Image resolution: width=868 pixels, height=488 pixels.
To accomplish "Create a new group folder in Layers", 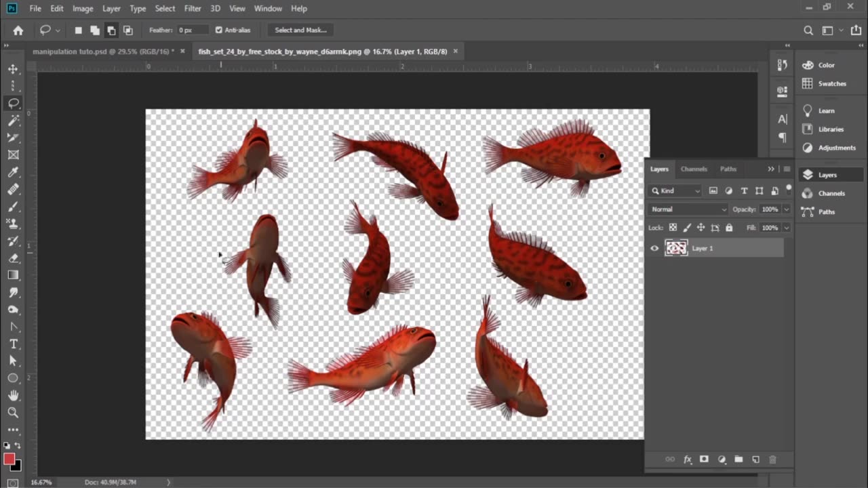I will click(738, 460).
